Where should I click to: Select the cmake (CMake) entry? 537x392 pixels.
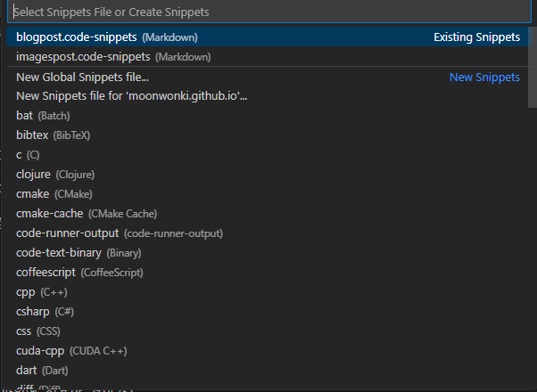[54, 194]
